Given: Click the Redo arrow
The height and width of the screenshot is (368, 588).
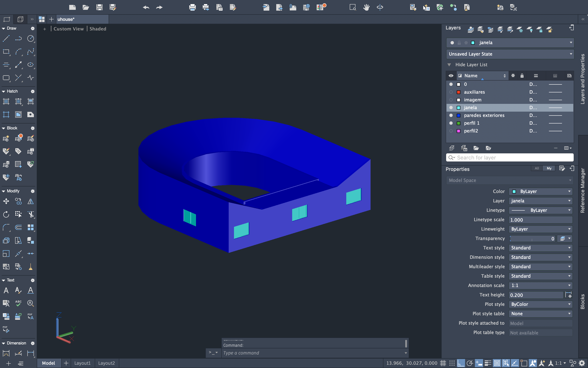Looking at the screenshot, I should (x=159, y=7).
